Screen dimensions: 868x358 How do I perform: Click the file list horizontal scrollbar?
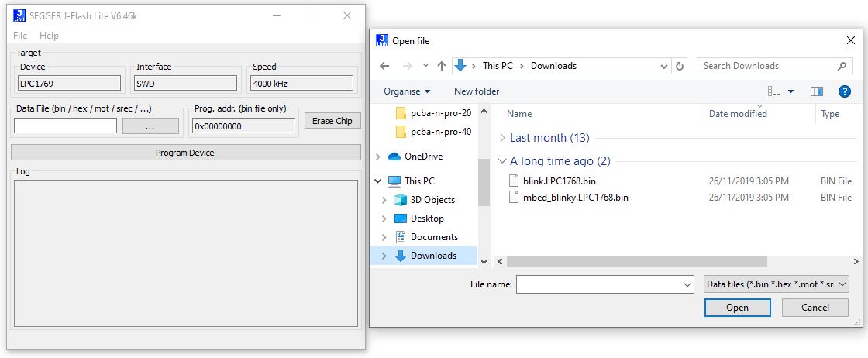[x=636, y=261]
